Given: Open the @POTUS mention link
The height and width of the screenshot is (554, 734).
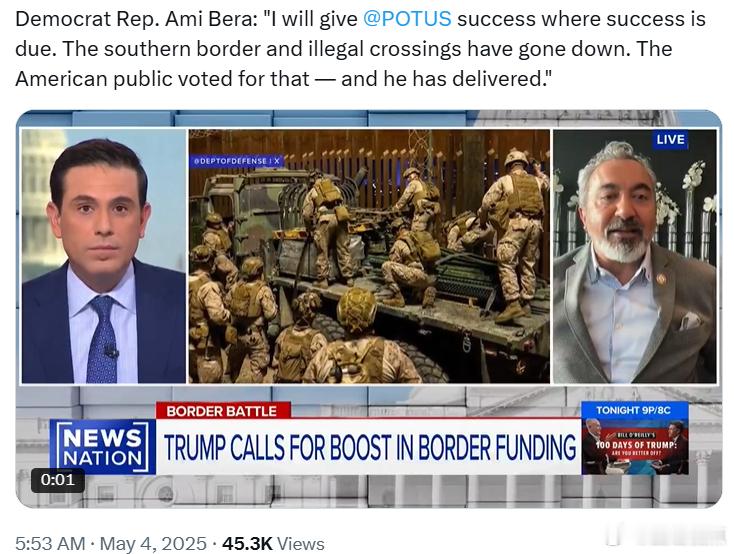Looking at the screenshot, I should pos(407,19).
